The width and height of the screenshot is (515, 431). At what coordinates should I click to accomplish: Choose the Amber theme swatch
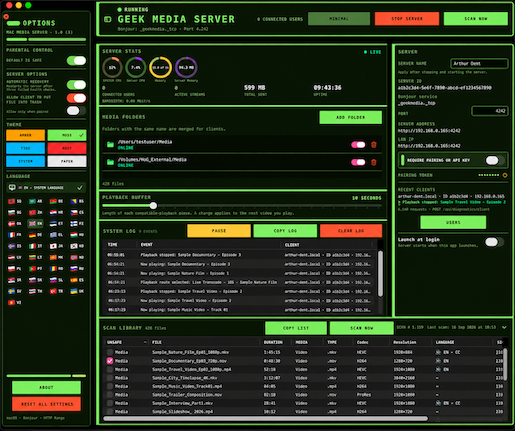pos(25,135)
